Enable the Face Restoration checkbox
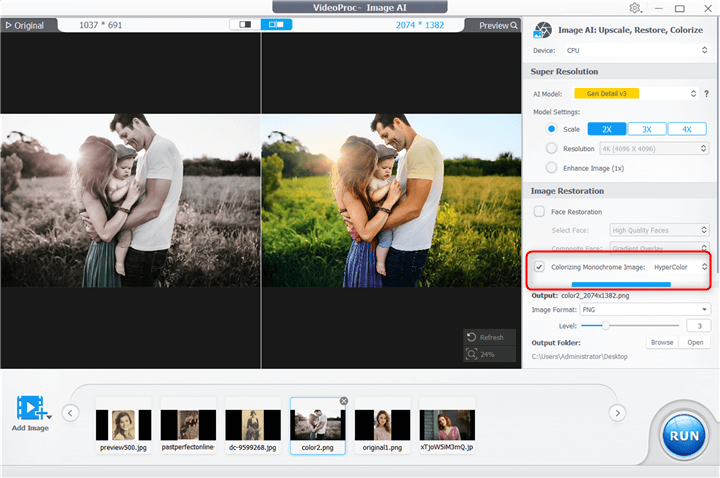The width and height of the screenshot is (720, 478). [540, 211]
